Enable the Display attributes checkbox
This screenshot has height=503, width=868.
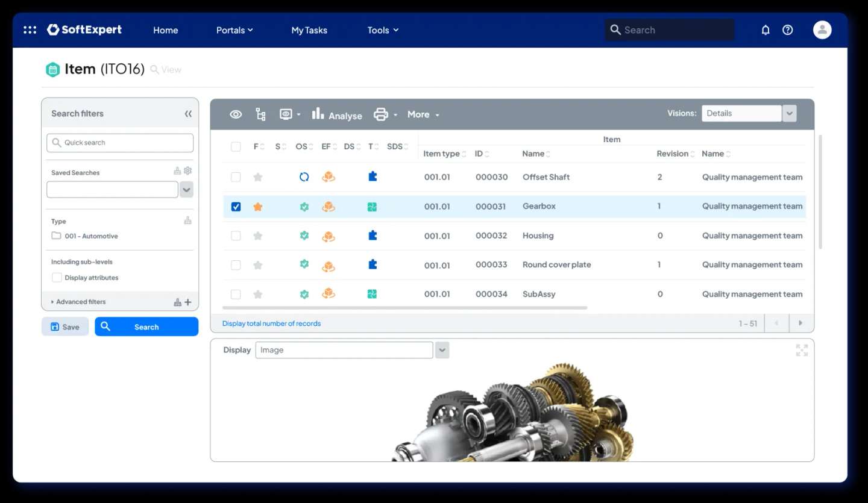click(x=57, y=277)
